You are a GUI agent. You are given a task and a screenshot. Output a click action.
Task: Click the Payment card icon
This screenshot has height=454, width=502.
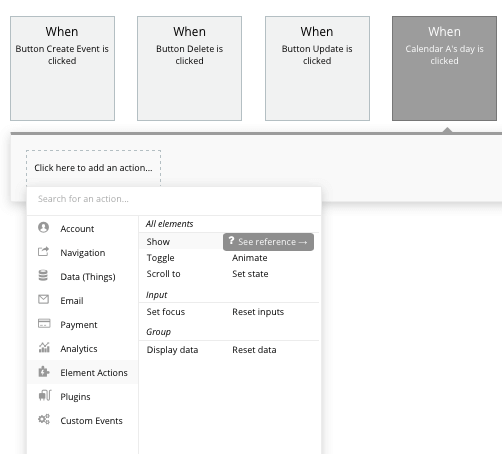coord(44,323)
